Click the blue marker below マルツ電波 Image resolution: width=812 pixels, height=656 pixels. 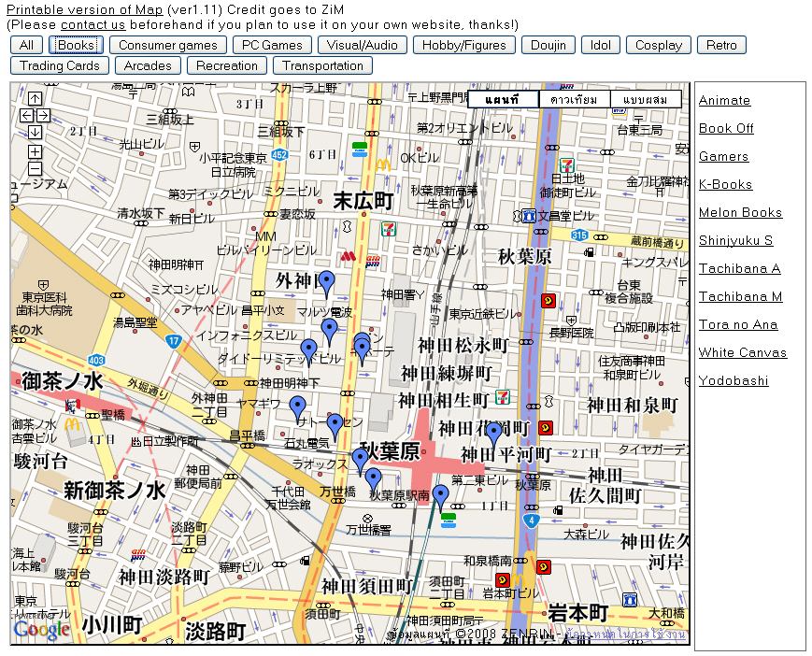click(329, 332)
